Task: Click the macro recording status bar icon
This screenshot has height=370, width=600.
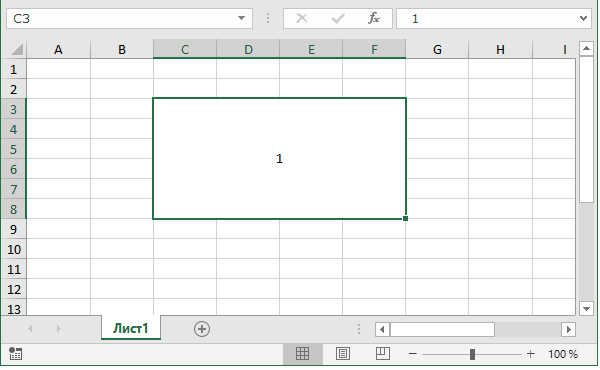Action: click(15, 354)
